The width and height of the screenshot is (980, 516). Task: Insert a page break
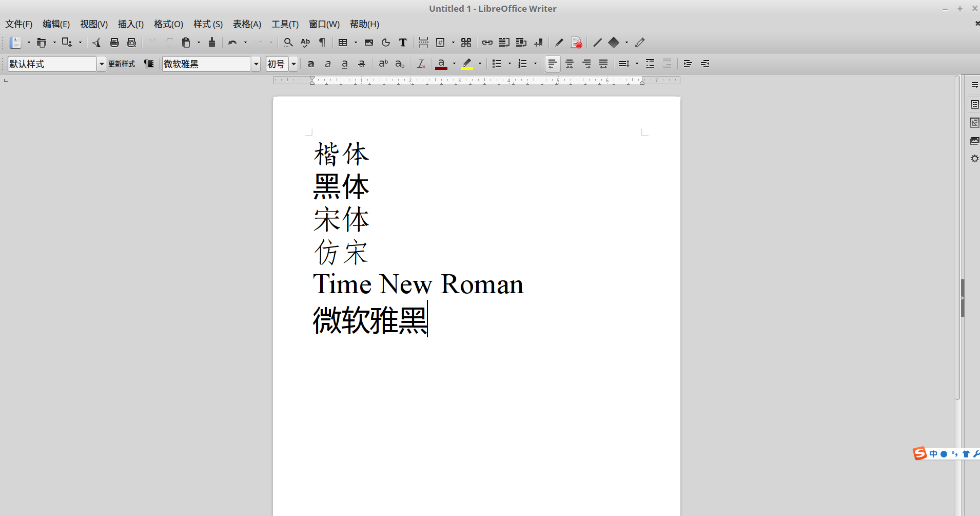(423, 43)
